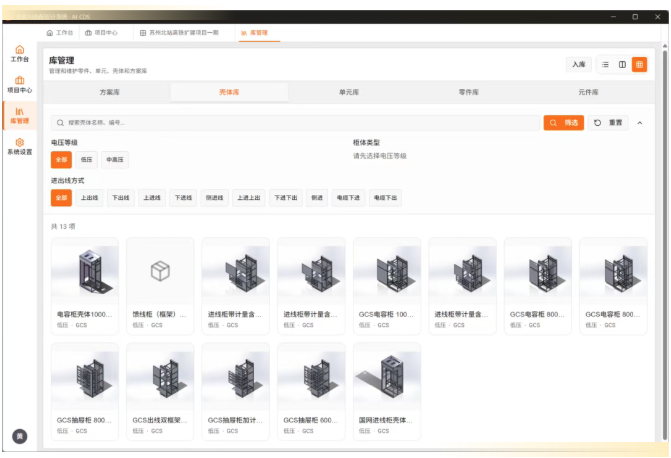671x458 pixels.
Task: Click the 重置 button
Action: pyautogui.click(x=608, y=123)
